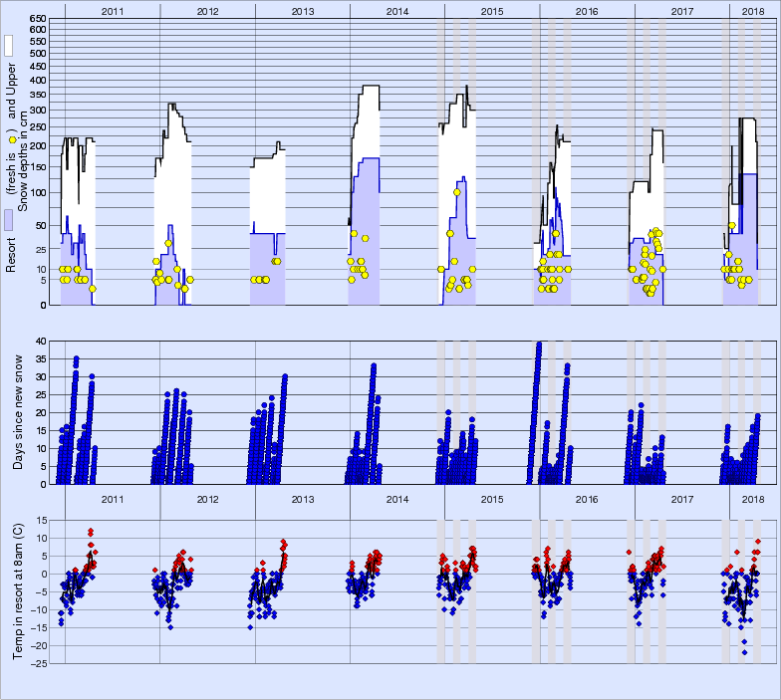Click the 20 tick on days since snow axis
Image resolution: width=781 pixels, height=700 pixels.
(x=41, y=412)
